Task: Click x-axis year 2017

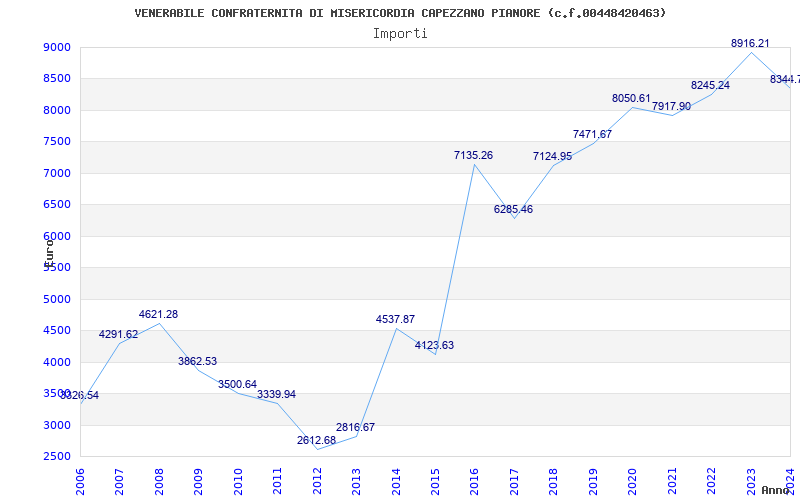Action: click(514, 482)
